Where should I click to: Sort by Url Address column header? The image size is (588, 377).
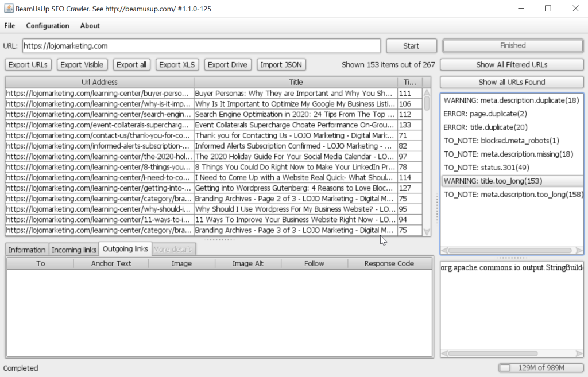tap(99, 82)
